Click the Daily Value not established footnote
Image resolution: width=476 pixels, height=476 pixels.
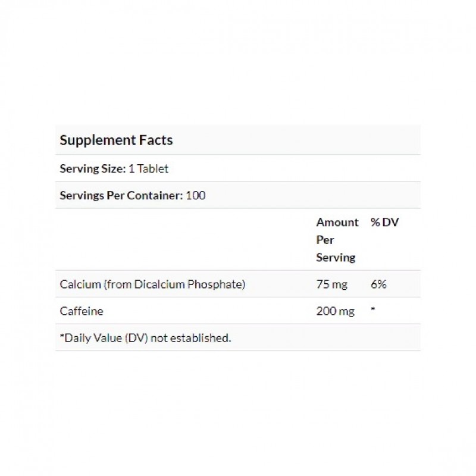145,338
